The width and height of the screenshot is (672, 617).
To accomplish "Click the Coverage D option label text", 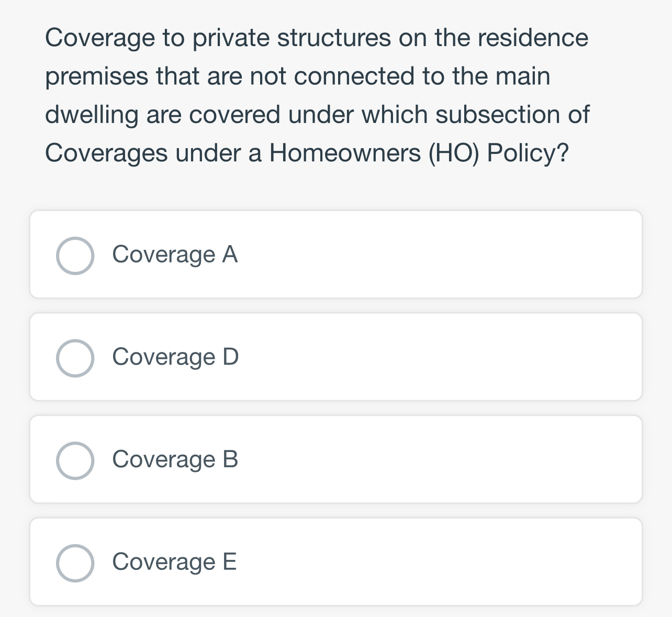I will (x=175, y=357).
